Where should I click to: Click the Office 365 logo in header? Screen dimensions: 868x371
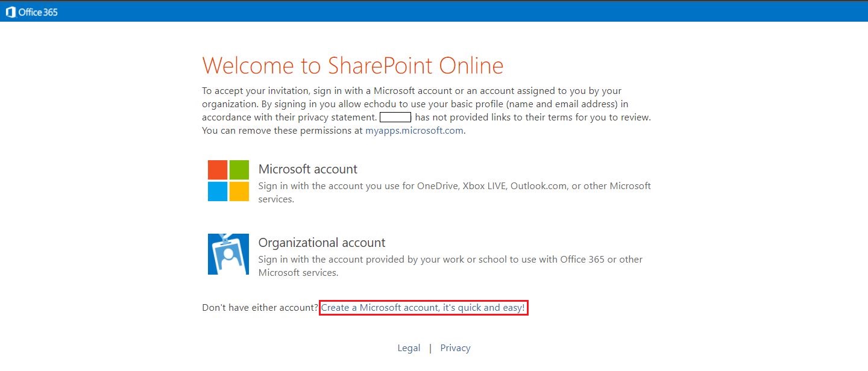32,11
